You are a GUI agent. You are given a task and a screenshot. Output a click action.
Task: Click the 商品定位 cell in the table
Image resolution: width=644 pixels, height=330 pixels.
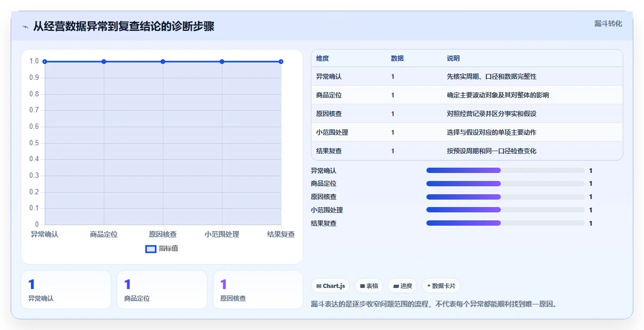[329, 95]
